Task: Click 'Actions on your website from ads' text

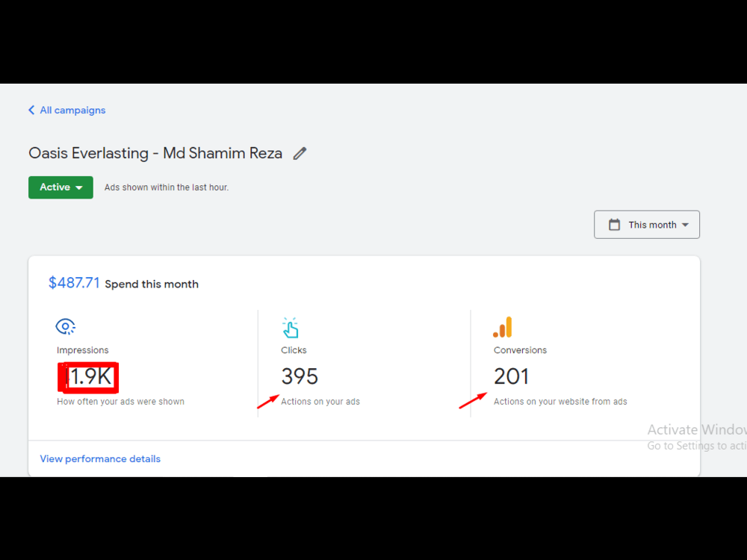Action: (x=560, y=402)
